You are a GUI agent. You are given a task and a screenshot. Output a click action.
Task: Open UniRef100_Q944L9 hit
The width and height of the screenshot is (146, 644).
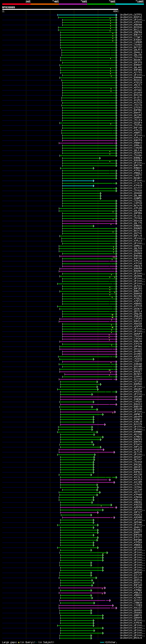[x=131, y=52]
